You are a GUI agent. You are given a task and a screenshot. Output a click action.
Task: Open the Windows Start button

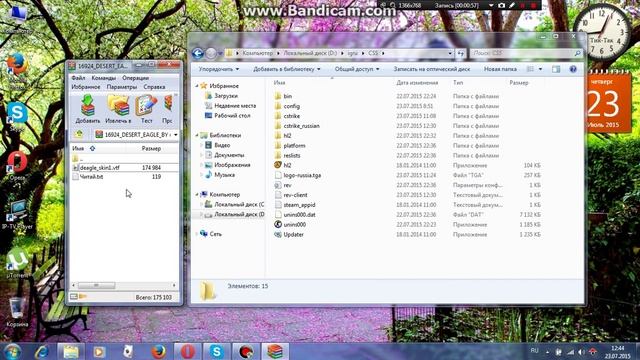click(x=12, y=351)
